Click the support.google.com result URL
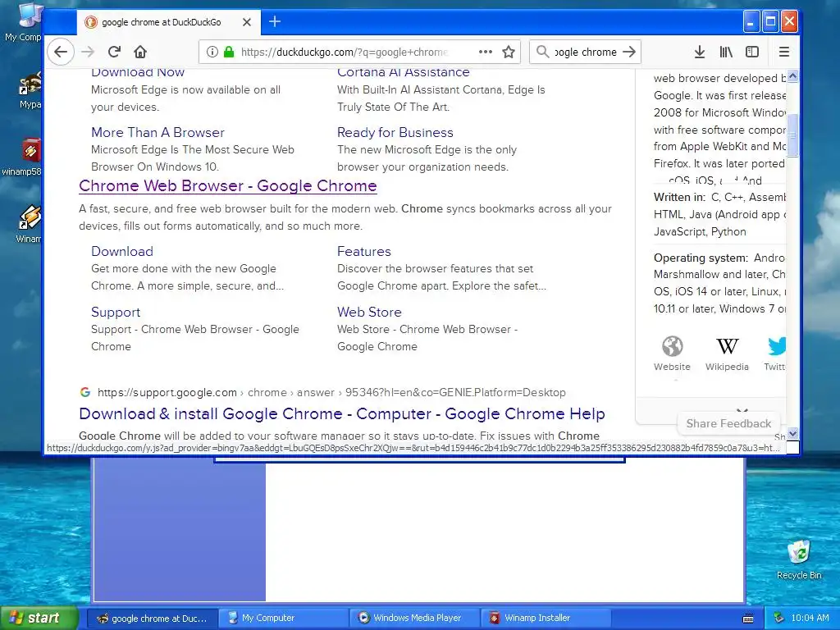The height and width of the screenshot is (630, 840). [x=331, y=393]
